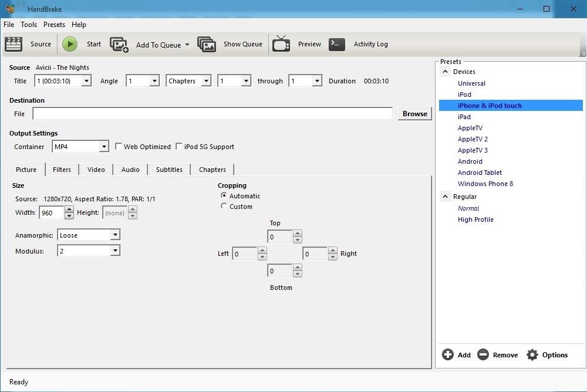This screenshot has width=587, height=392.
Task: Switch to the Video tab
Action: pyautogui.click(x=96, y=170)
